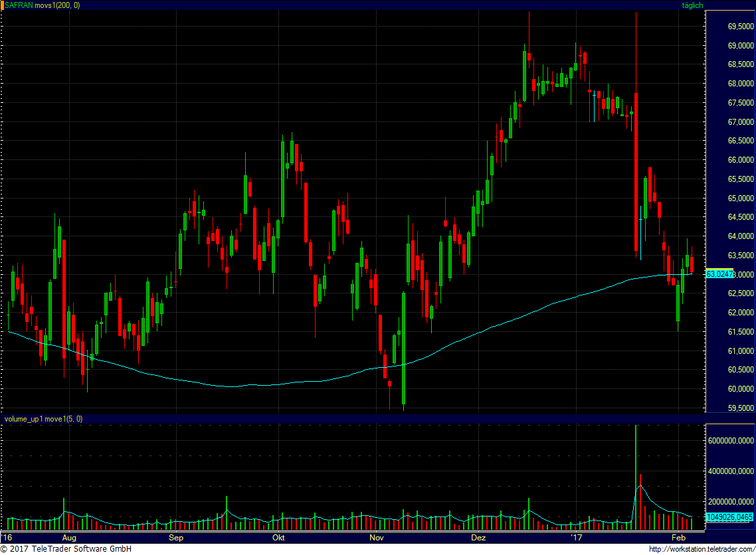Click the cyan 1049026,0465 volume tag
756x555 pixels.
[x=729, y=517]
